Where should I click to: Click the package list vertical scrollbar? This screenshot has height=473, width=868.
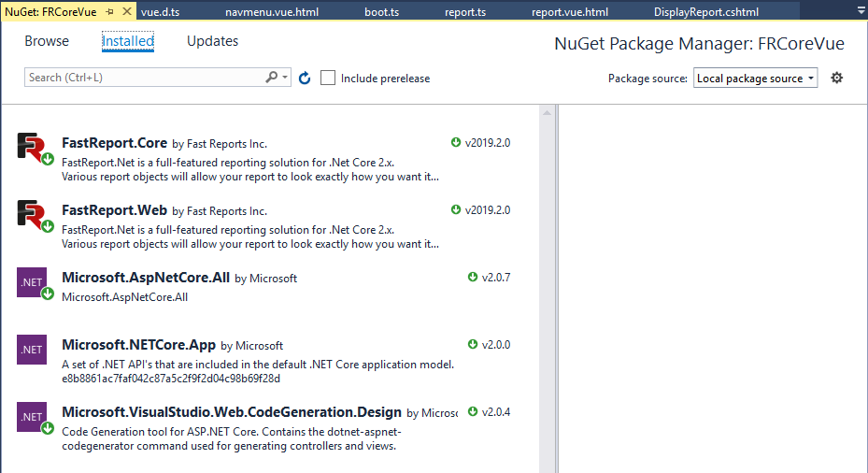[547, 280]
